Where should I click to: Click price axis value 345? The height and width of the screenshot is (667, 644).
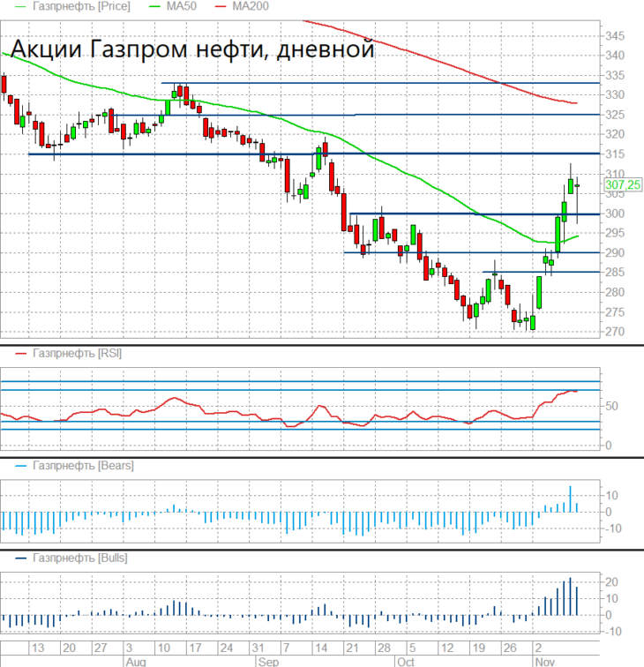point(615,36)
